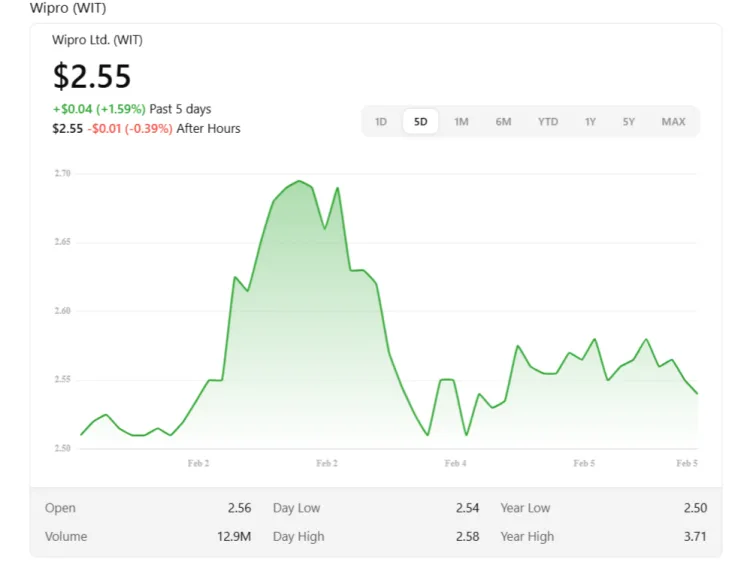Click the Day Low value 2.54
This screenshot has width=750, height=568.
click(467, 508)
